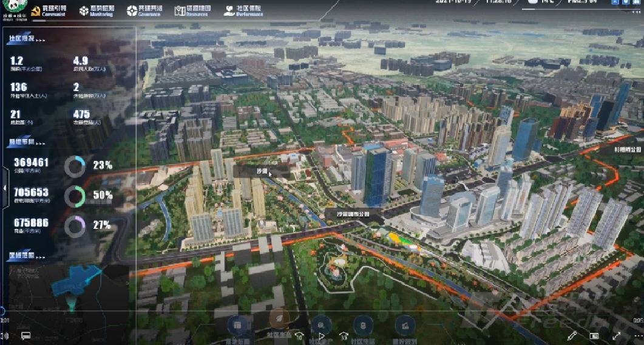Open the more options ellipsis in player

637,335
